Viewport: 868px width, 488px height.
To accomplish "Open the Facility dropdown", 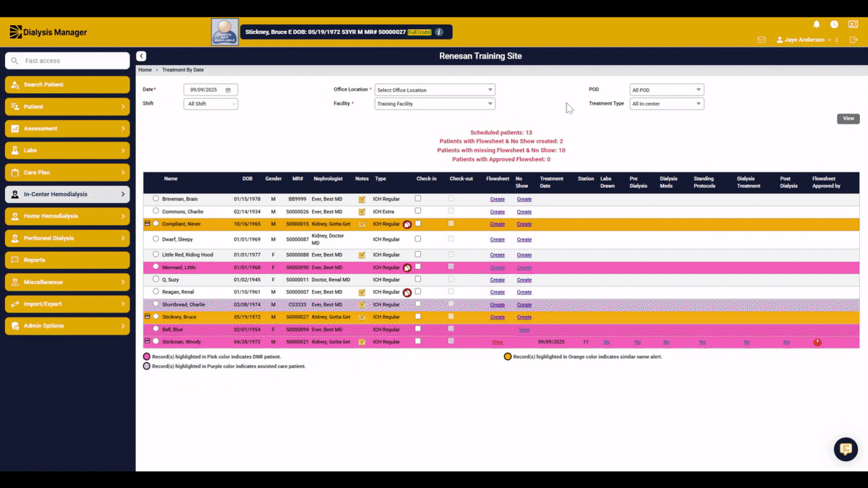I will click(435, 104).
